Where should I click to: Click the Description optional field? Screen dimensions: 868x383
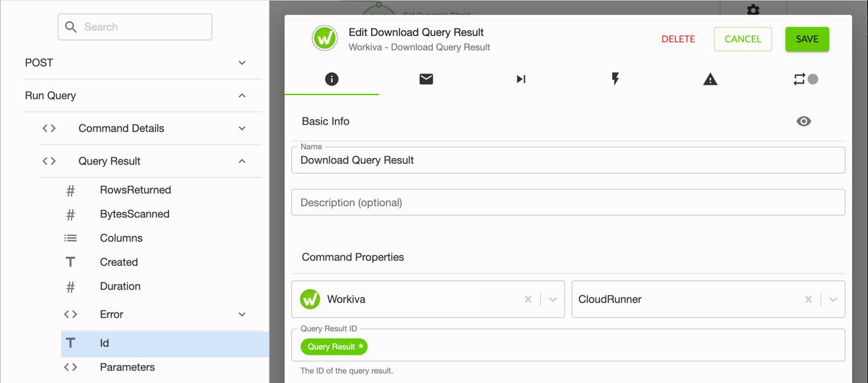[568, 202]
